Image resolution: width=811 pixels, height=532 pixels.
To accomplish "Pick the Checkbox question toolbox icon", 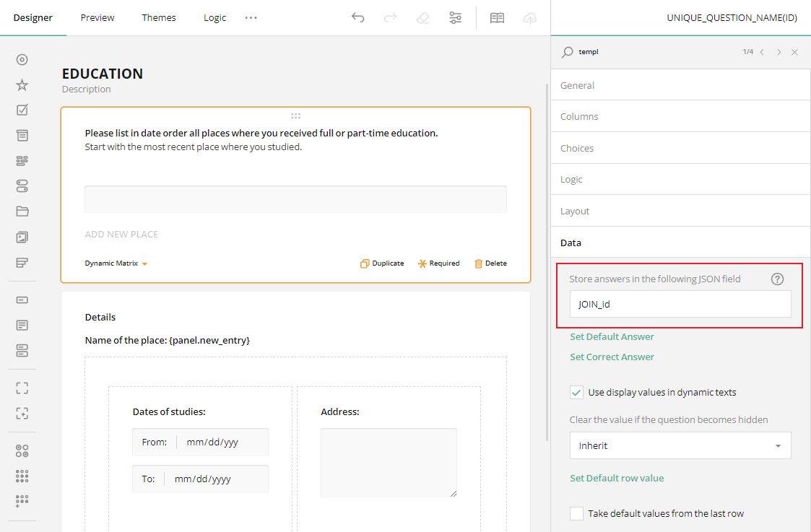I will coord(22,110).
